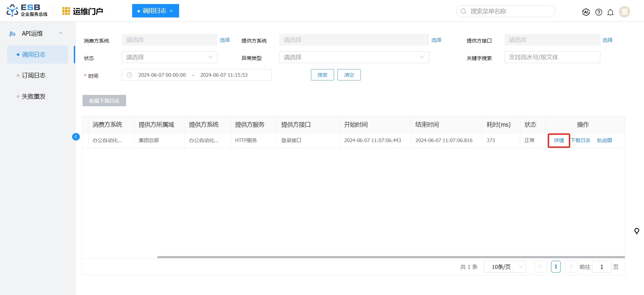This screenshot has width=644, height=295.
Task: Click the lightbulb icon on right edge
Action: pos(637,231)
